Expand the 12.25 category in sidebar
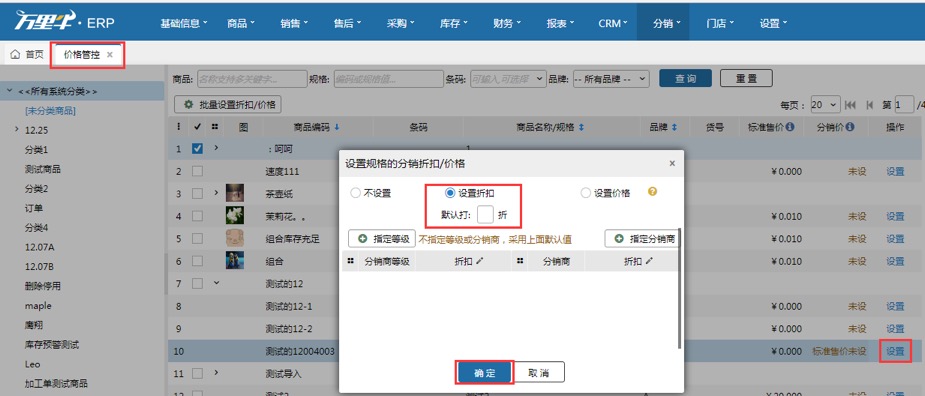This screenshot has height=396, width=925. pos(17,129)
